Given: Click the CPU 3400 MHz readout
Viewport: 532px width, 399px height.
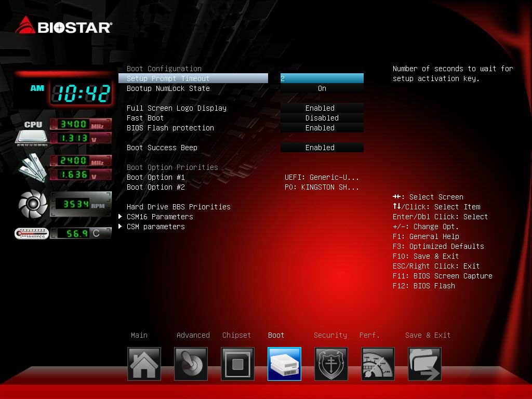Looking at the screenshot, I should pos(81,124).
